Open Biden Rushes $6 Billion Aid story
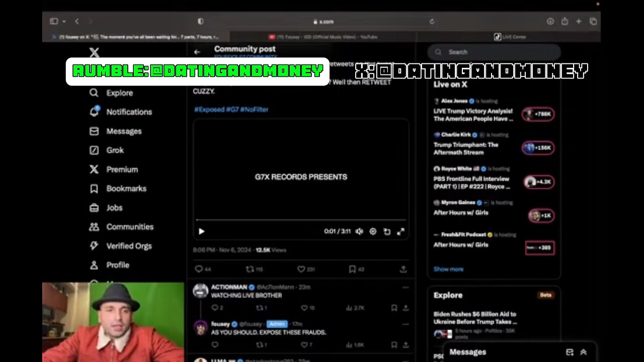The height and width of the screenshot is (362, 644). 475,318
